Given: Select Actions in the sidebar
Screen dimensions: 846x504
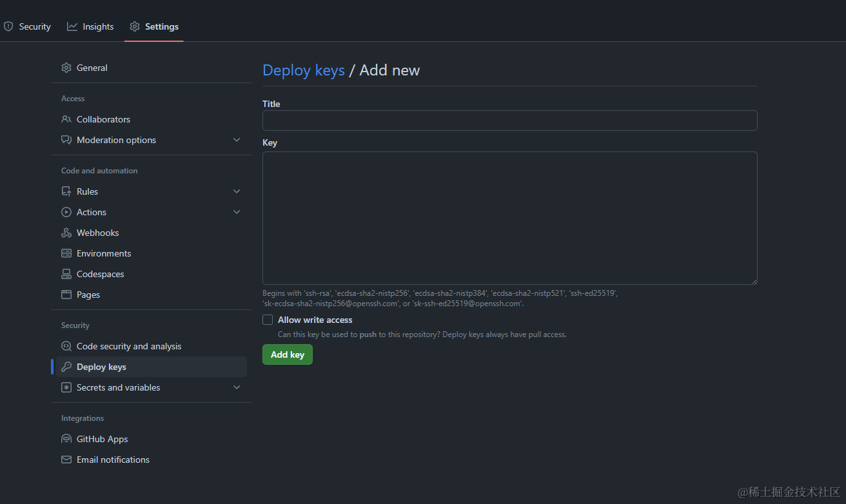Looking at the screenshot, I should tap(152, 212).
